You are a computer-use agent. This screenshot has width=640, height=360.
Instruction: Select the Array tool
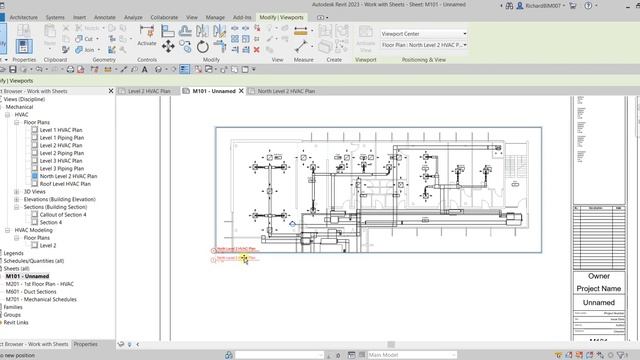coord(235,39)
